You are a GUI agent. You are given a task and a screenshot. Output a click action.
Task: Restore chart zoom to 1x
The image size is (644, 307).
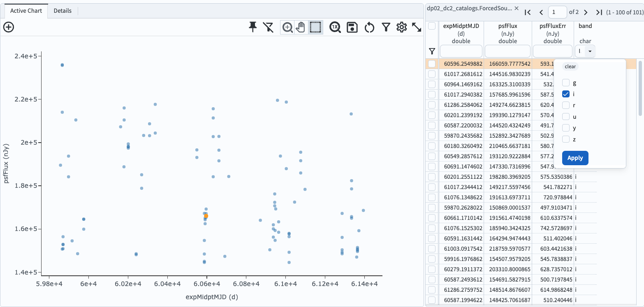(335, 27)
